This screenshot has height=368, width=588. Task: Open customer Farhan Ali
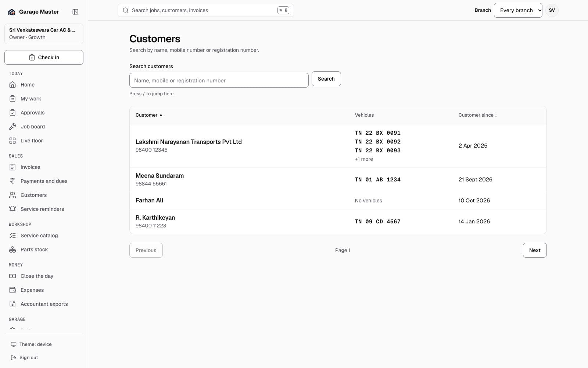click(149, 201)
